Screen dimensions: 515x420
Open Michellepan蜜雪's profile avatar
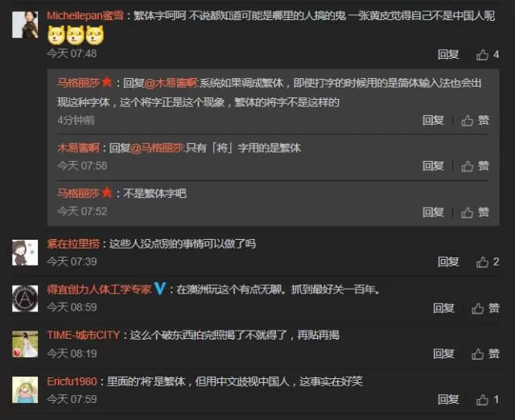click(25, 25)
